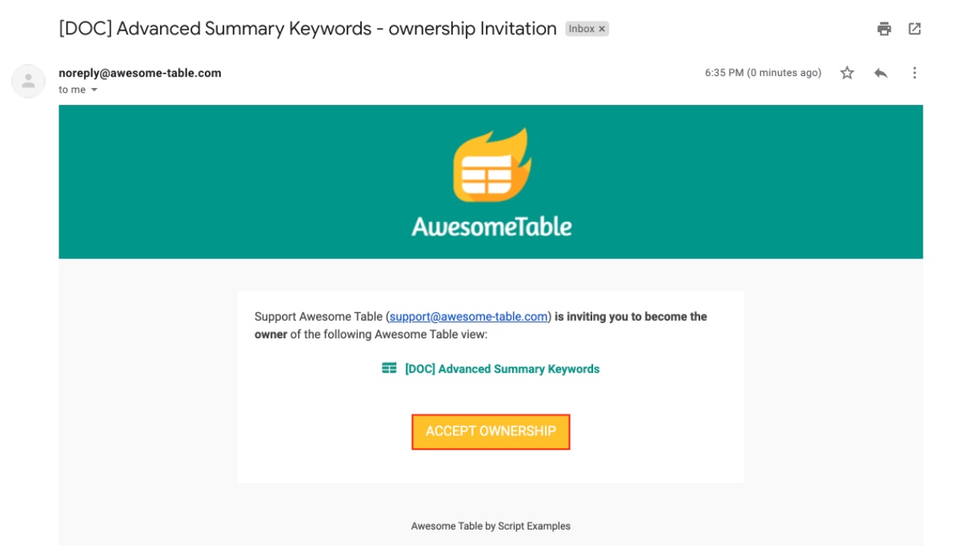Click the bold text "is inviting you to become the"
This screenshot has width=954, height=560.
(631, 317)
